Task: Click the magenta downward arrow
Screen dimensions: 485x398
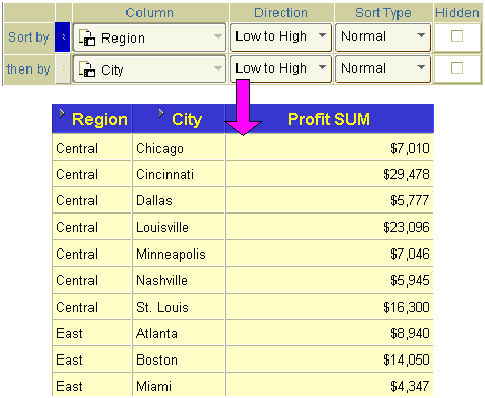Action: (x=243, y=107)
